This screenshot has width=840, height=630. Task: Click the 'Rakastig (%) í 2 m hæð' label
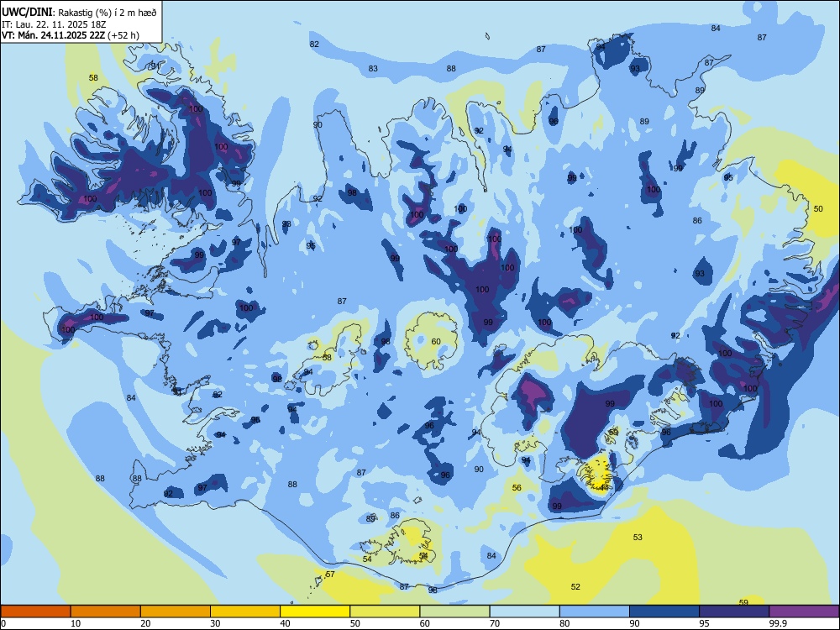[x=108, y=13]
